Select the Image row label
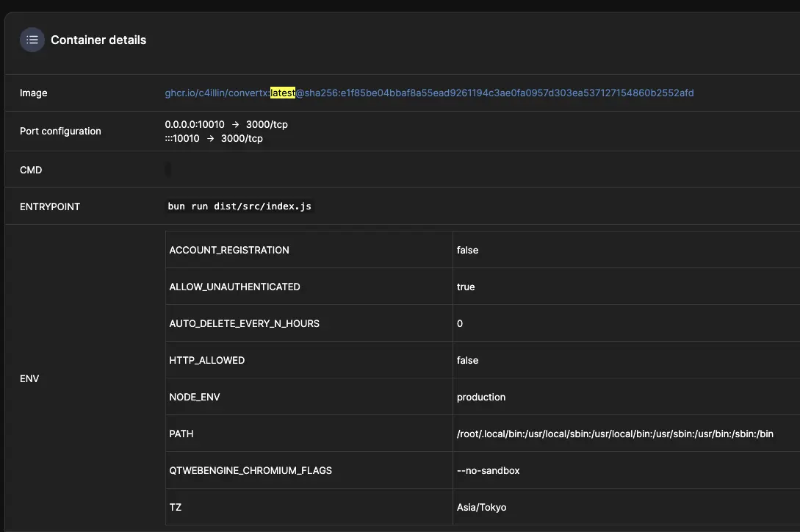The width and height of the screenshot is (800, 532). [x=34, y=93]
